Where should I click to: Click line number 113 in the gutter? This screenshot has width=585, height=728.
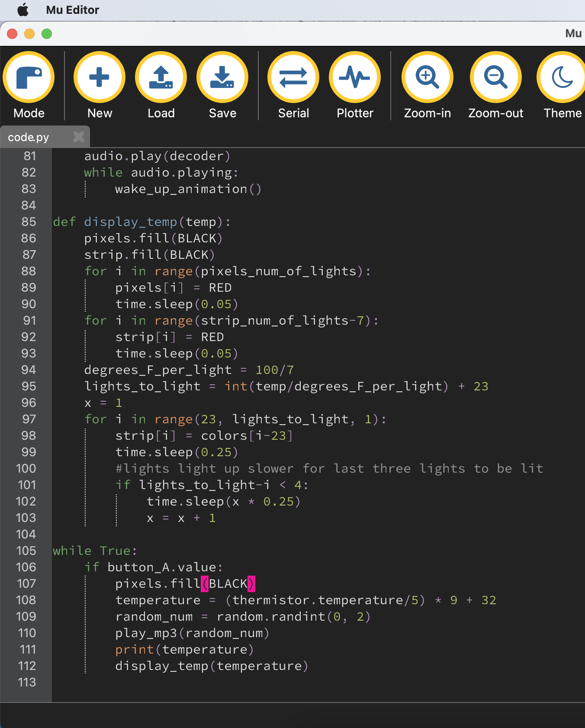pyautogui.click(x=27, y=682)
